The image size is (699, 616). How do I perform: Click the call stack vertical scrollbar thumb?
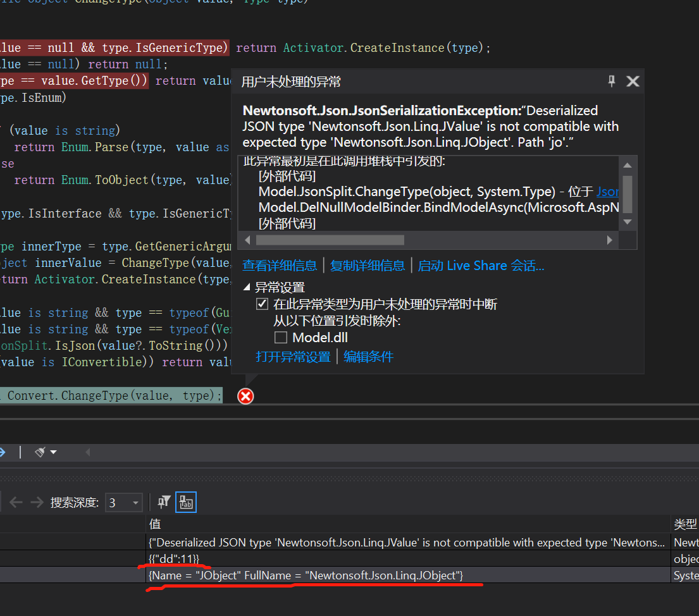628,194
